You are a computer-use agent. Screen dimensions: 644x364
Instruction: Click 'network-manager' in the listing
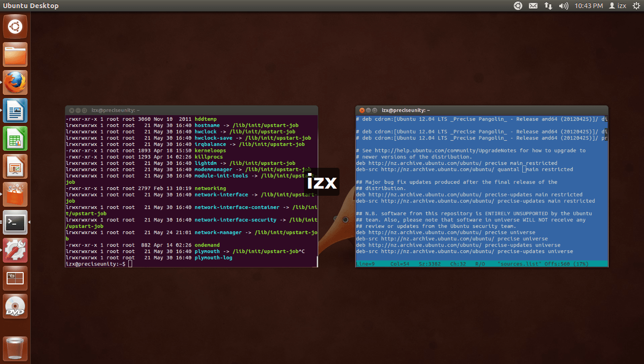(x=218, y=232)
